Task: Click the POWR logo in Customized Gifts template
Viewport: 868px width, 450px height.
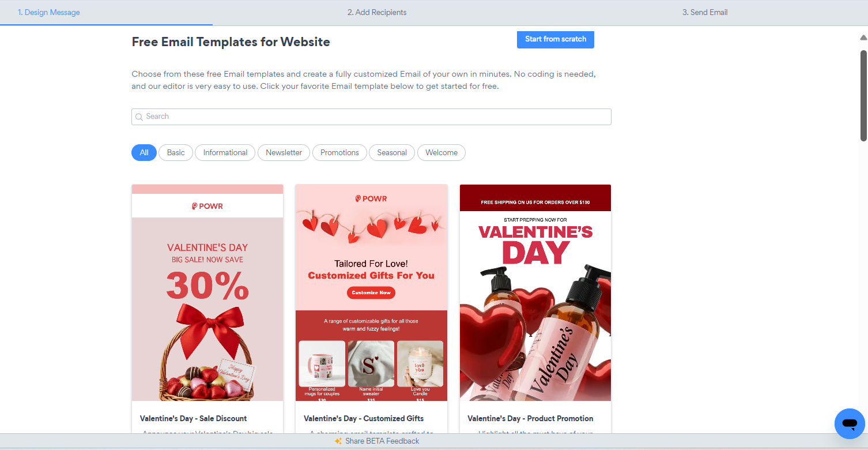Action: [371, 198]
